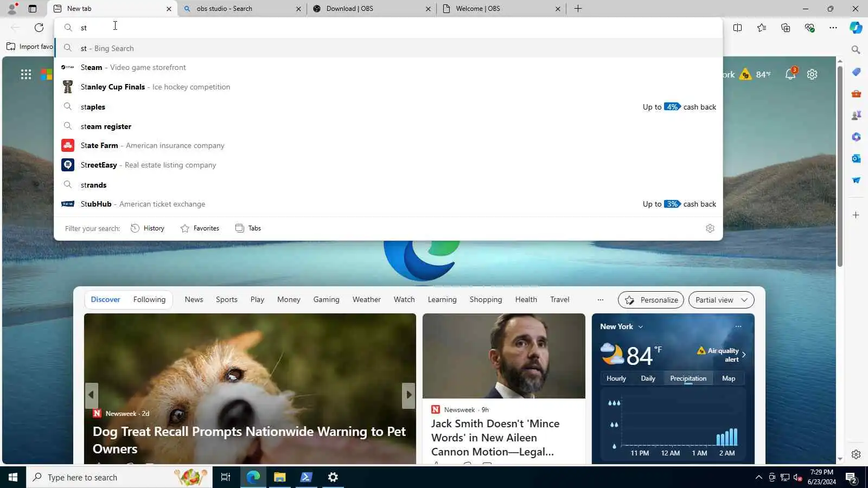The width and height of the screenshot is (868, 488).
Task: Open Collections icon in toolbar
Action: [x=786, y=28]
